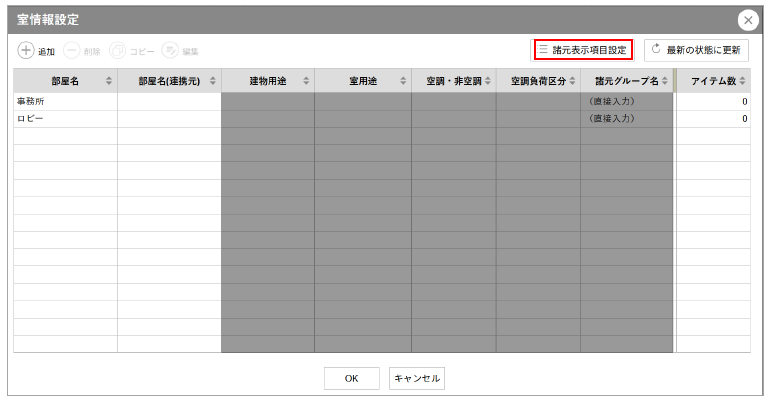Image resolution: width=775 pixels, height=403 pixels.
Task: Select the 事務所 room row
Action: [x=65, y=101]
